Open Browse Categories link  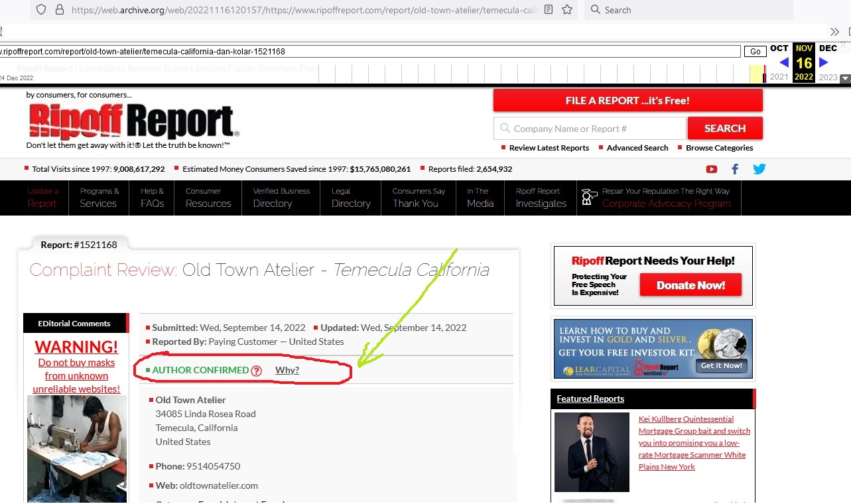(720, 148)
